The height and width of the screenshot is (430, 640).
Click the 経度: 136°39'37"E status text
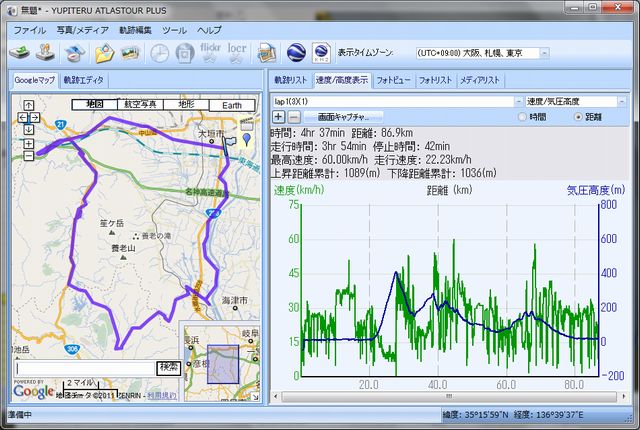tap(549, 415)
